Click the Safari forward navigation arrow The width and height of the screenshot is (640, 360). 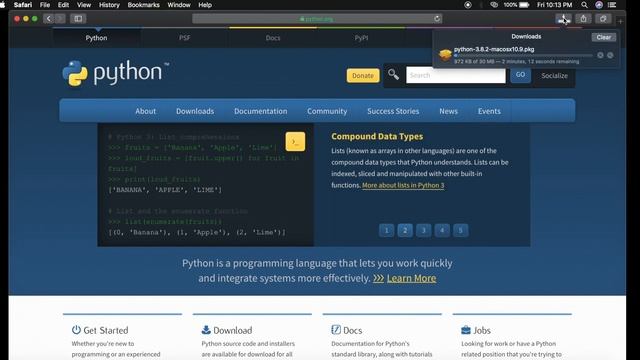pyautogui.click(x=60, y=18)
